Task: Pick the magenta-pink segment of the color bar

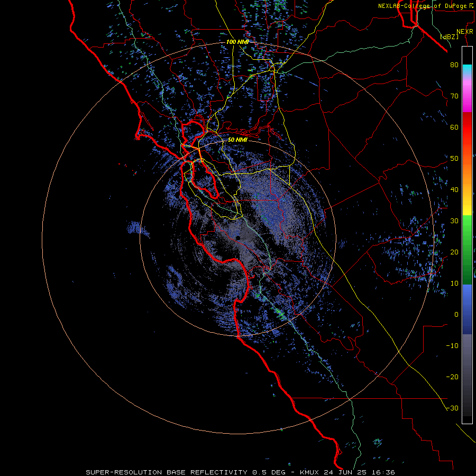Action: coord(467,94)
